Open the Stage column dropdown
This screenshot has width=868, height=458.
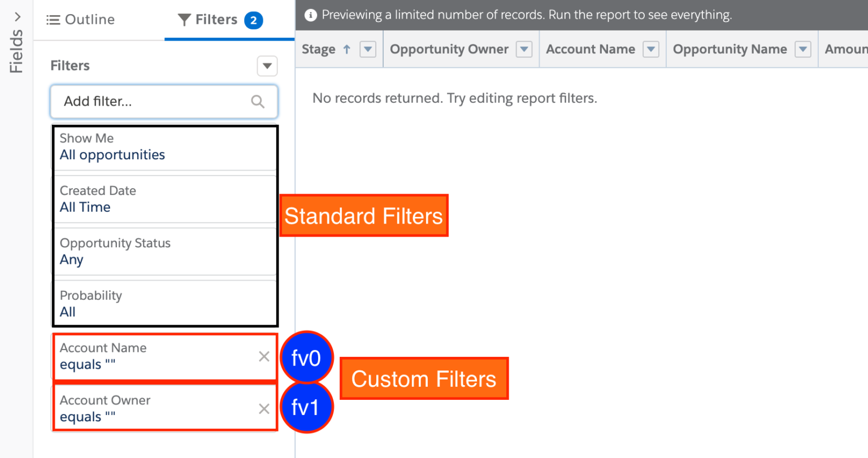point(368,49)
